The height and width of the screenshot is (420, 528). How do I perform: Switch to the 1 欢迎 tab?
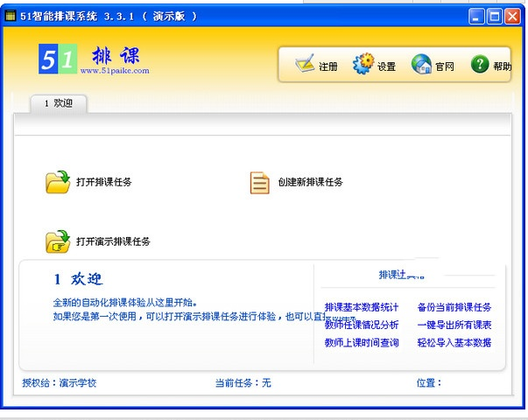coord(59,103)
